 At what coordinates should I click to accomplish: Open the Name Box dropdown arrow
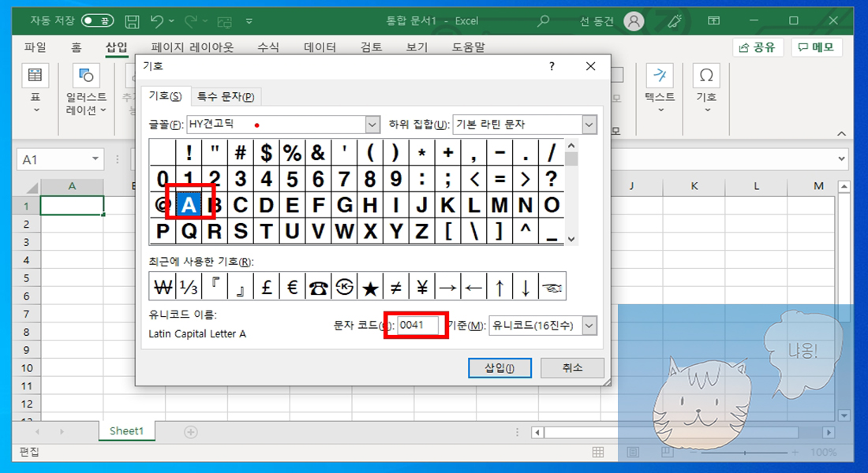[x=95, y=159]
